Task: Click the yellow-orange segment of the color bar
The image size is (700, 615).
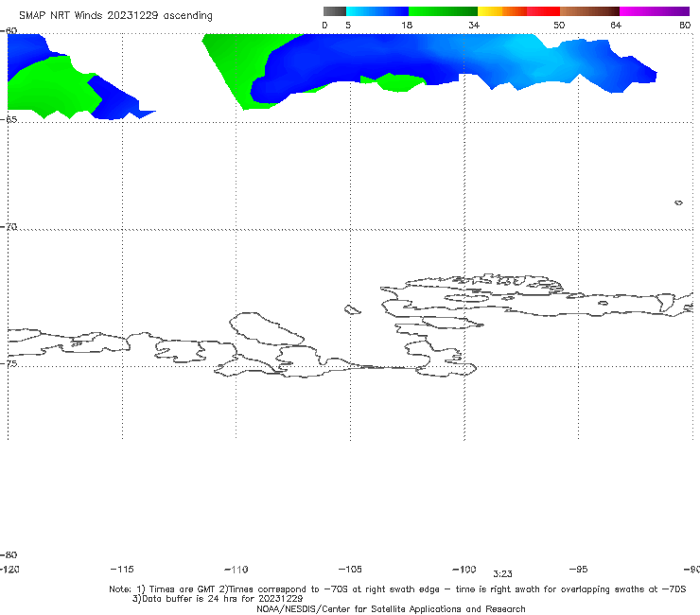Action: pyautogui.click(x=502, y=11)
